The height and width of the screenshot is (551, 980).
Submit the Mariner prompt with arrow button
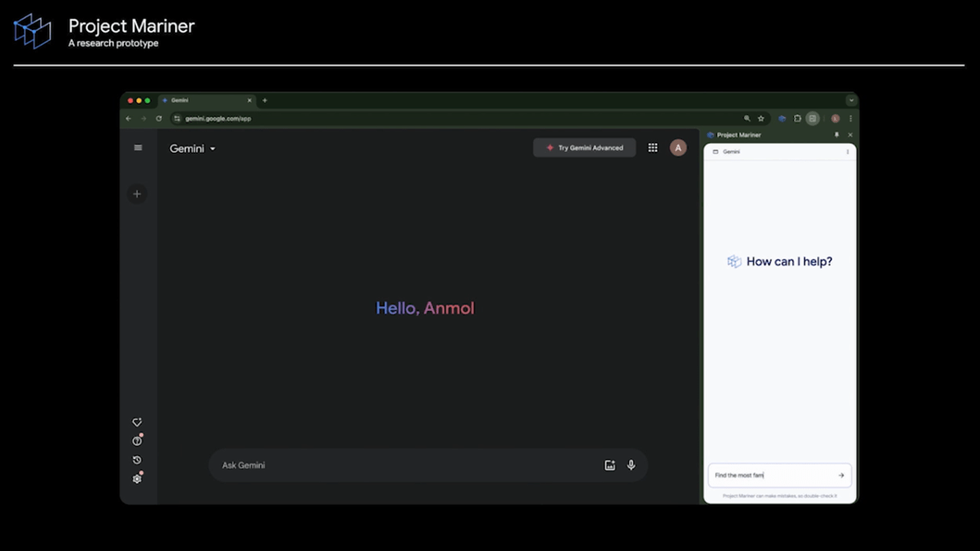click(x=841, y=475)
